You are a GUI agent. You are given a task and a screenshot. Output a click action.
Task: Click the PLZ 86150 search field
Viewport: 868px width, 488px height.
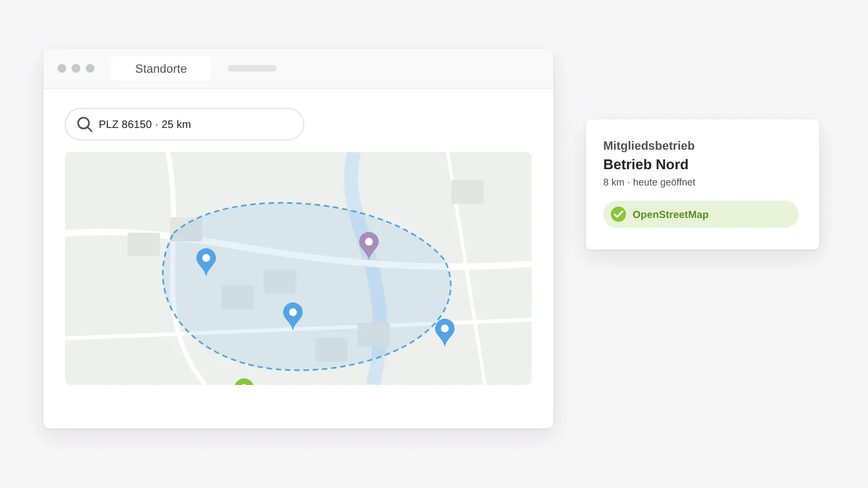coord(184,124)
